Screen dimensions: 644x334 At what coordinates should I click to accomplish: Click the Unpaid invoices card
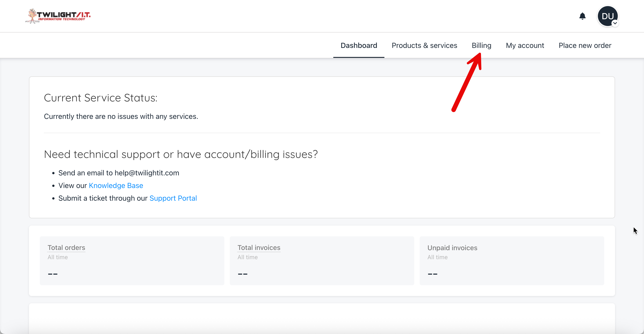click(x=511, y=261)
